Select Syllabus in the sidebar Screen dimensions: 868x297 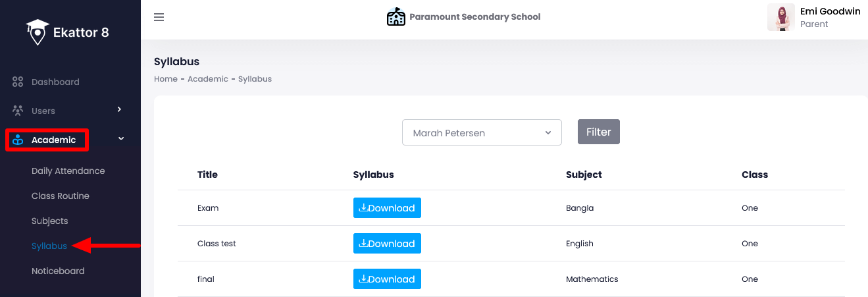pos(49,246)
